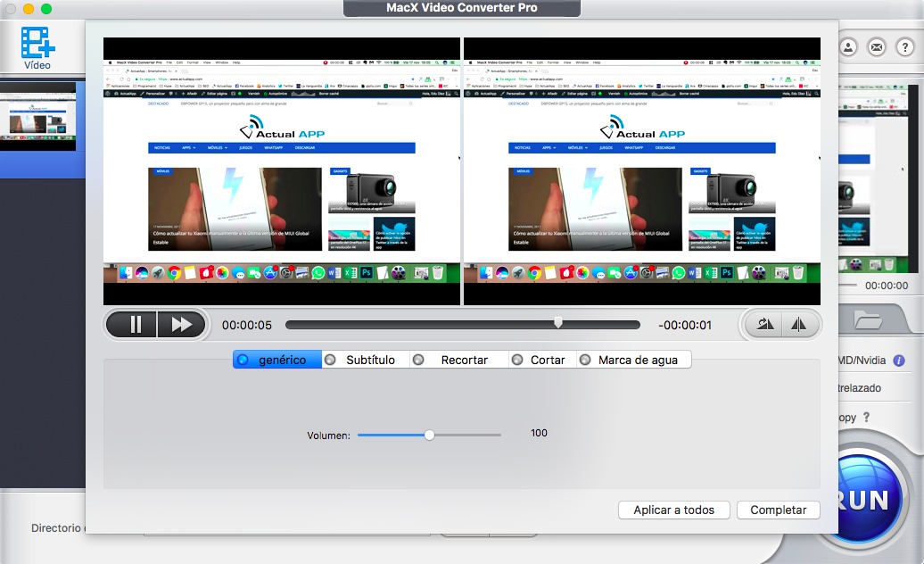Image resolution: width=924 pixels, height=564 pixels.
Task: Pause the video preview playback
Action: coord(135,325)
